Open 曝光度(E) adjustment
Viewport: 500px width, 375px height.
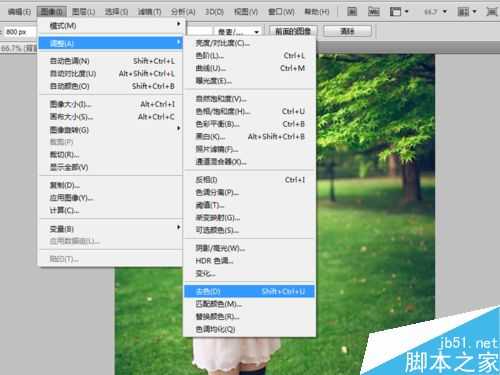click(249, 81)
